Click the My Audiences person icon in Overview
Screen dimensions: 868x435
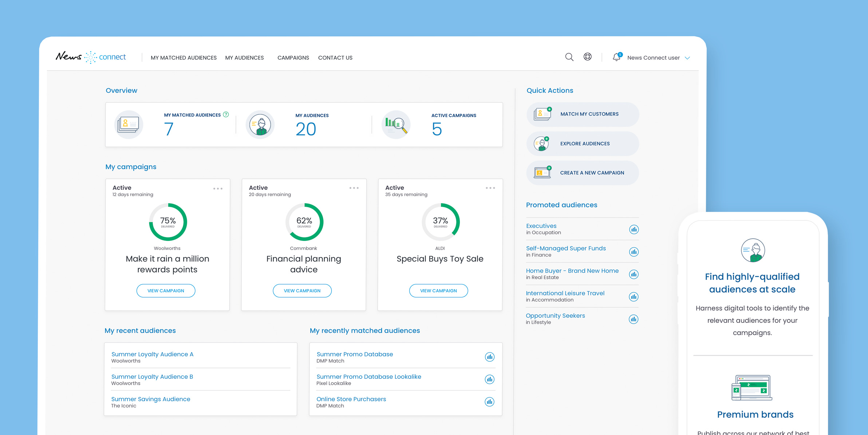point(260,124)
